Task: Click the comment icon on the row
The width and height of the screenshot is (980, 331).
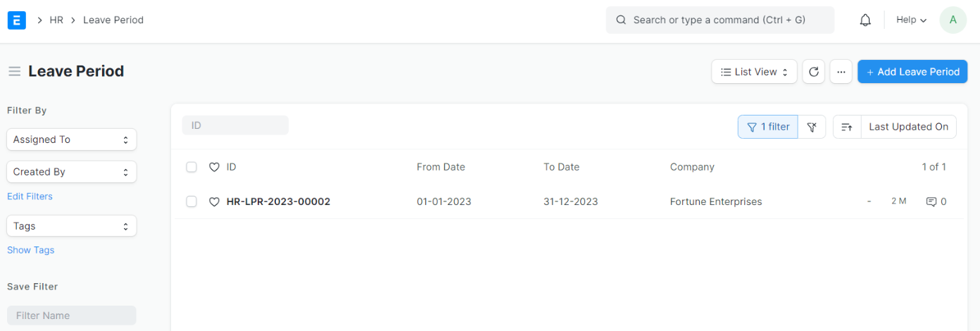Action: (x=931, y=202)
